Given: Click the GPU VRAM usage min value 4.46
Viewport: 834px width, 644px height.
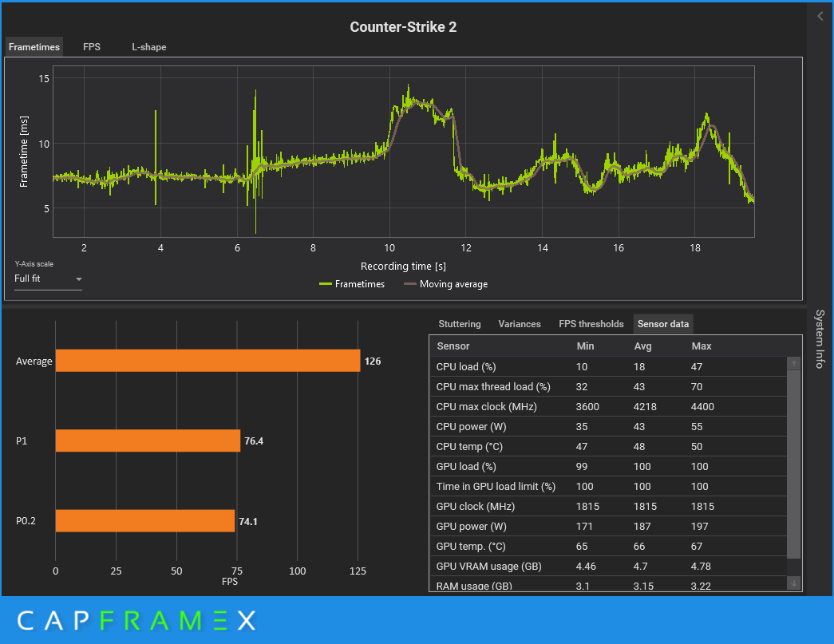Looking at the screenshot, I should click(x=586, y=567).
